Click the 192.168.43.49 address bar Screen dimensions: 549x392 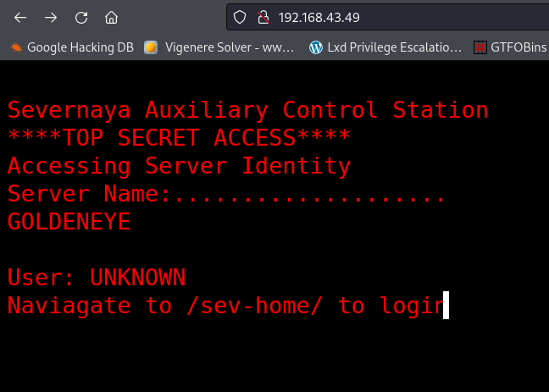(356, 17)
